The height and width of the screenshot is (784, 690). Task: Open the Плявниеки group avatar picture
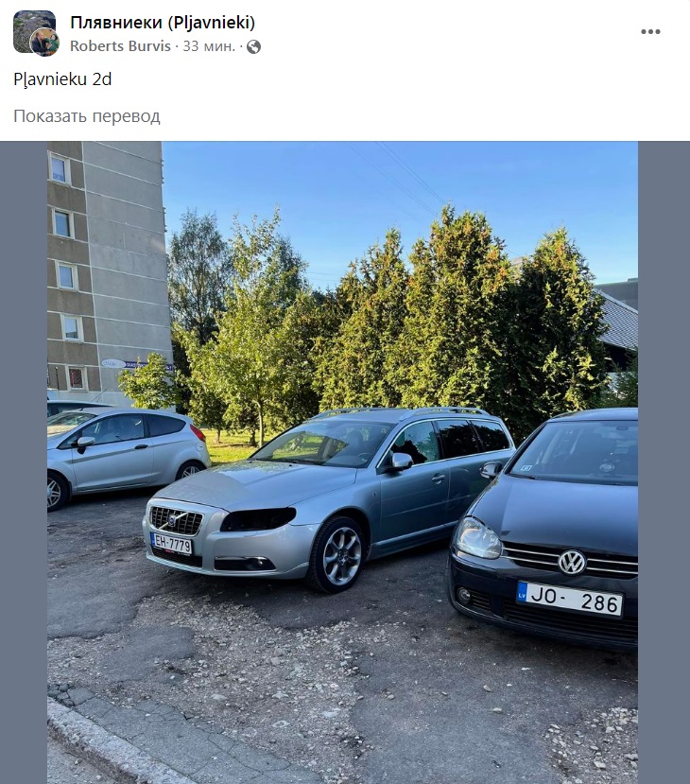(x=34, y=31)
